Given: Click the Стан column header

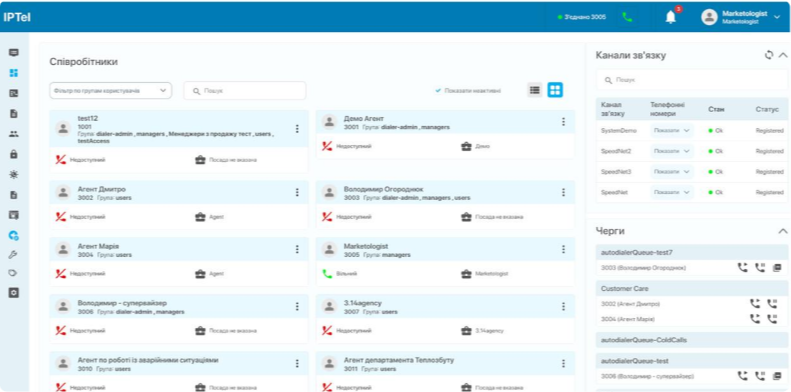Looking at the screenshot, I should tap(716, 109).
